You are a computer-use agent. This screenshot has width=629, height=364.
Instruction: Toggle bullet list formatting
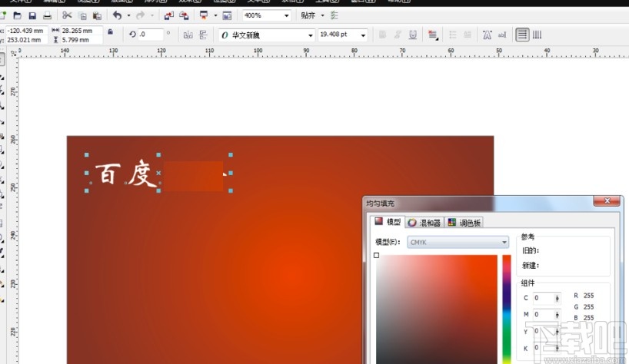453,35
